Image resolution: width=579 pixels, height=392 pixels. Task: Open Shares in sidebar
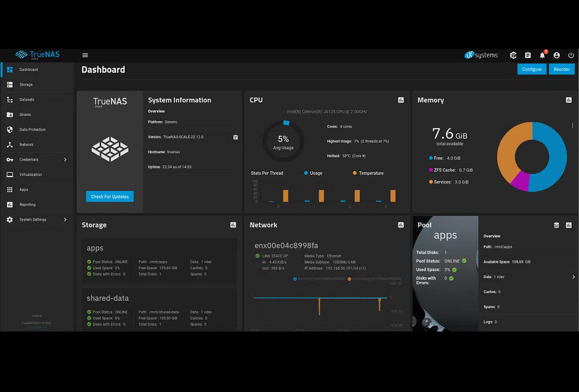click(37, 114)
